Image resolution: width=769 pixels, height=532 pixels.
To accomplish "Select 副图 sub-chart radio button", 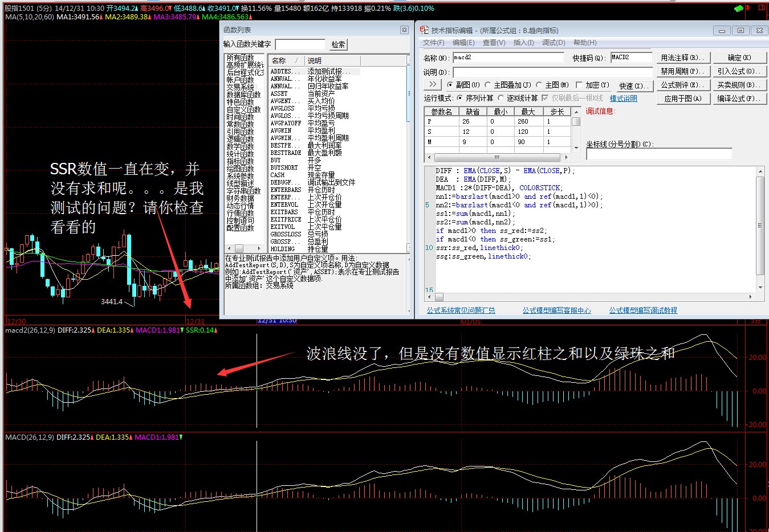I will (x=450, y=85).
